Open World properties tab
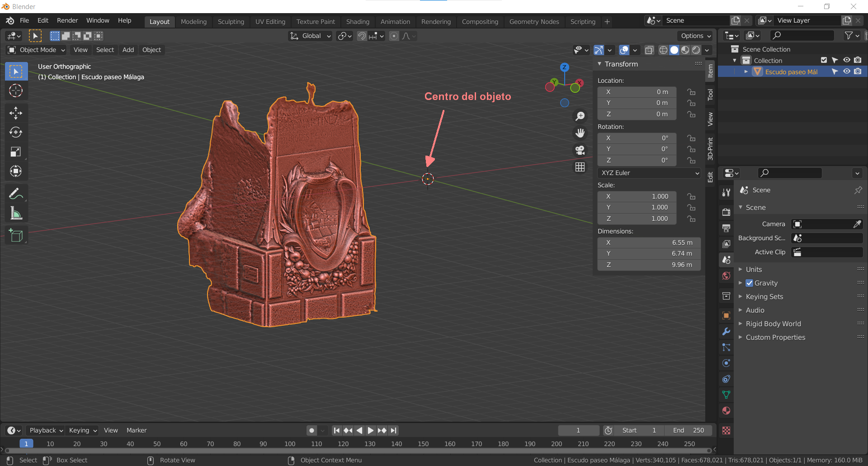The width and height of the screenshot is (868, 466). pos(726,276)
